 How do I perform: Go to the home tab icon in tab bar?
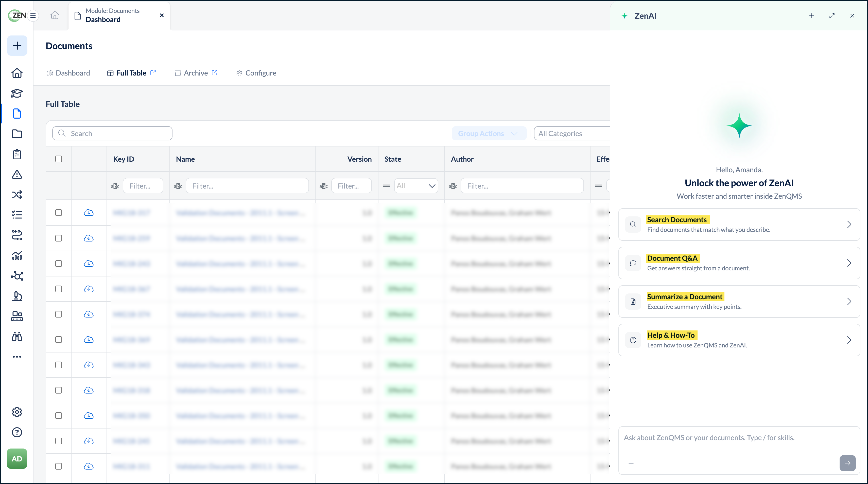pyautogui.click(x=55, y=15)
